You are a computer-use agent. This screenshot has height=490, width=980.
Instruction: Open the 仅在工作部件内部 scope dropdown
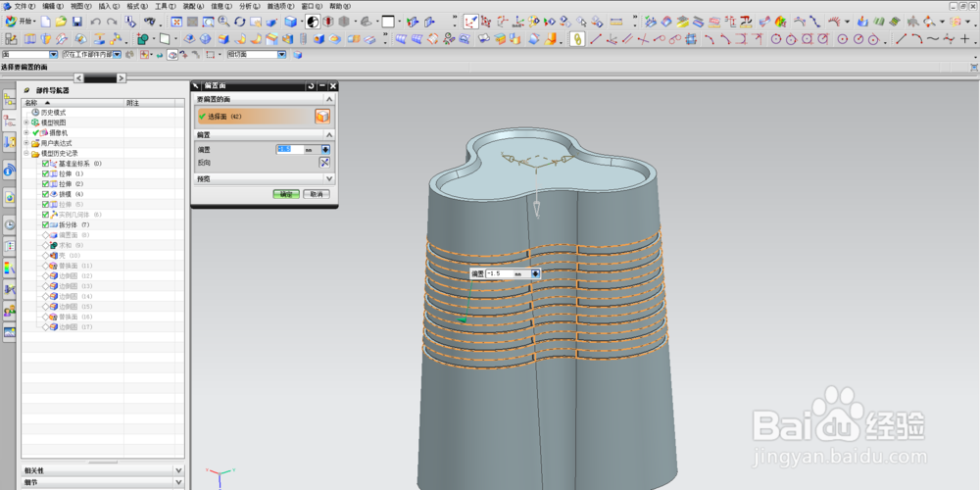(x=117, y=54)
